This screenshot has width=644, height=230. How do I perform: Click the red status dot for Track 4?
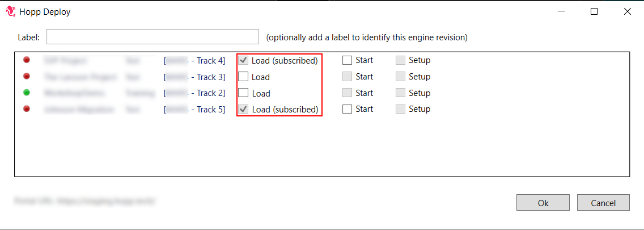point(26,60)
